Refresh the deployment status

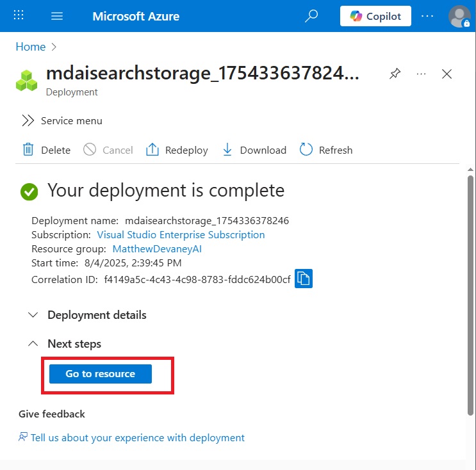coord(326,150)
